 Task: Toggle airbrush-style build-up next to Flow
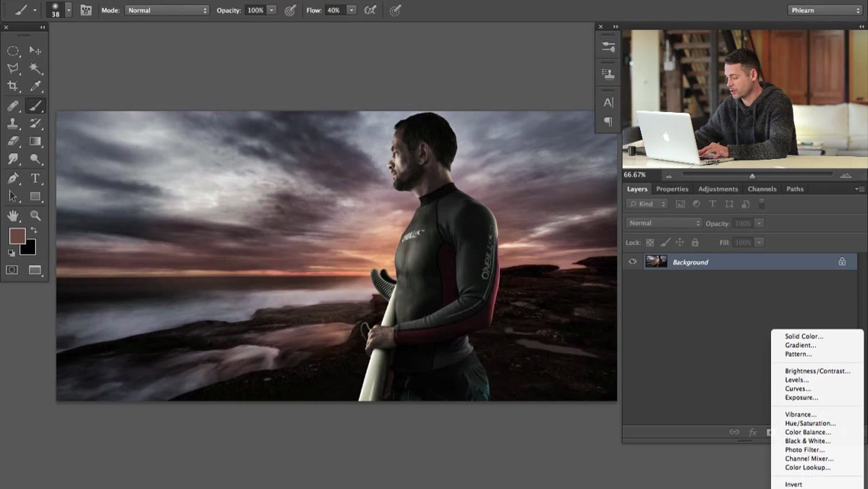click(370, 10)
